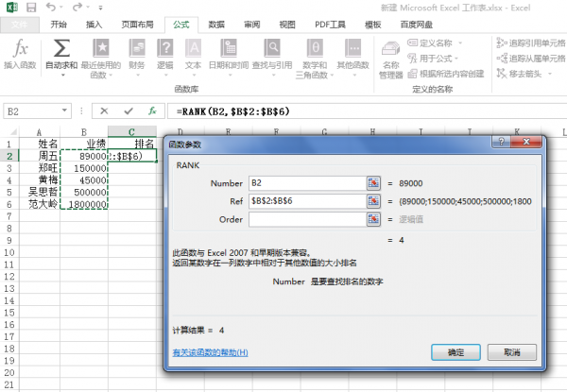Click the Ref input field

pos(308,201)
